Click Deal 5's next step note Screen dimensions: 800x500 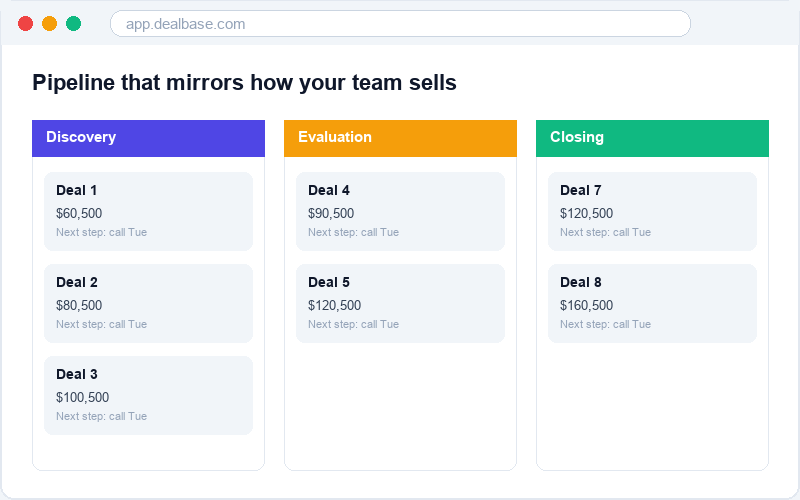(354, 324)
